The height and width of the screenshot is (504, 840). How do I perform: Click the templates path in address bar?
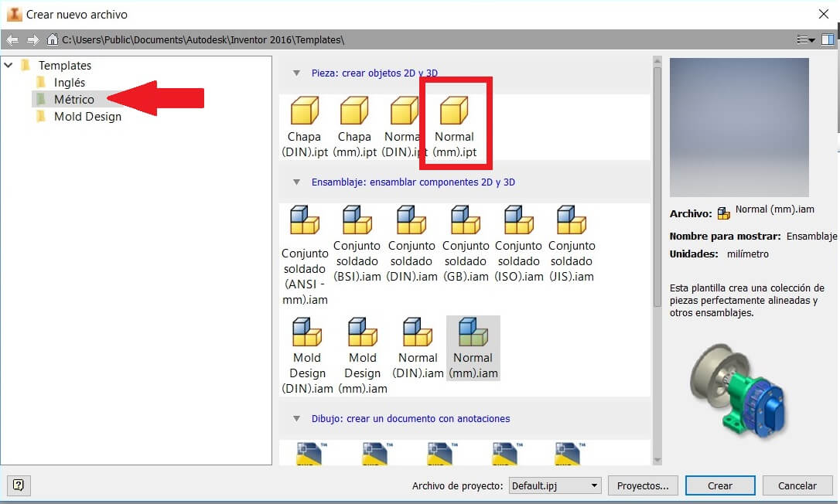[x=203, y=39]
